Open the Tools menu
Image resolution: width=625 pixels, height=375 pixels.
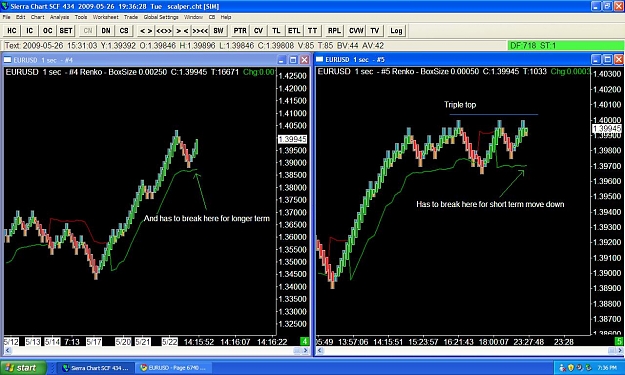pyautogui.click(x=81, y=17)
